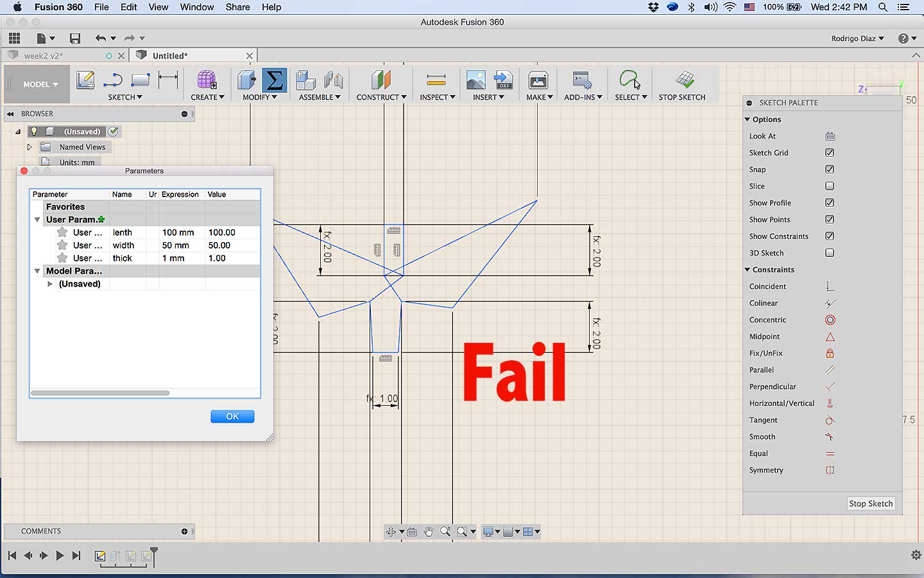Jump to the start of the timeline
Screen dimensions: 924x578
pos(12,556)
